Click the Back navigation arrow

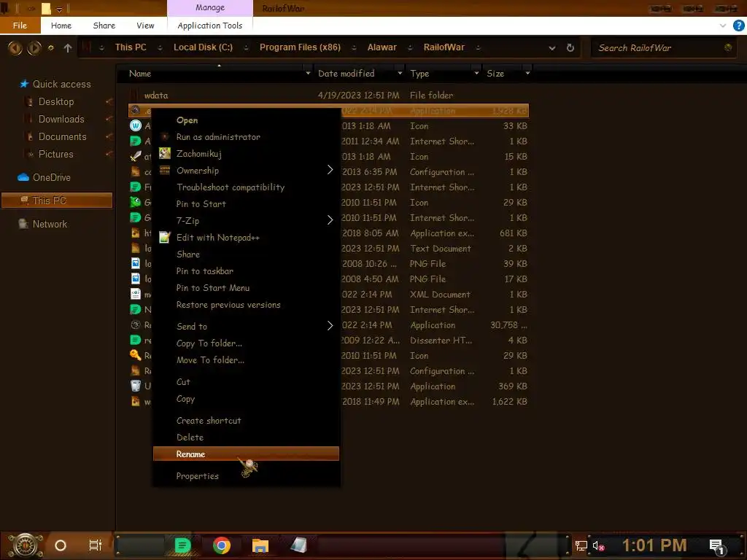click(x=15, y=47)
